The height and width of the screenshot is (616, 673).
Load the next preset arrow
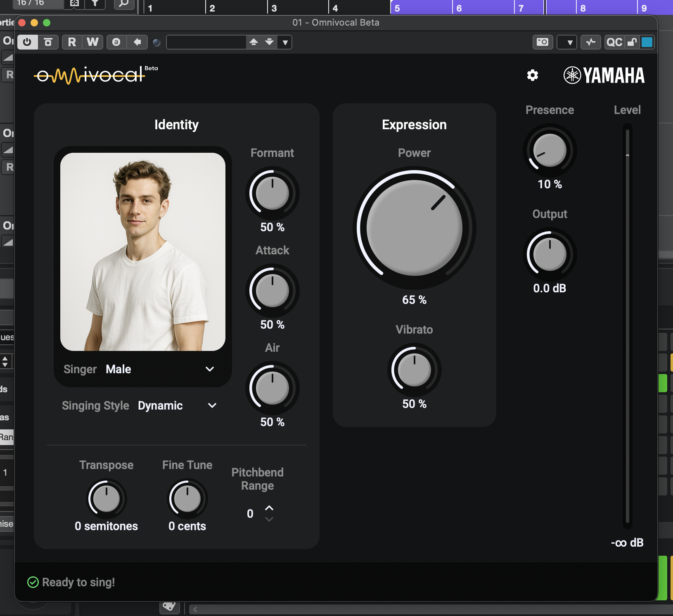coord(269,42)
